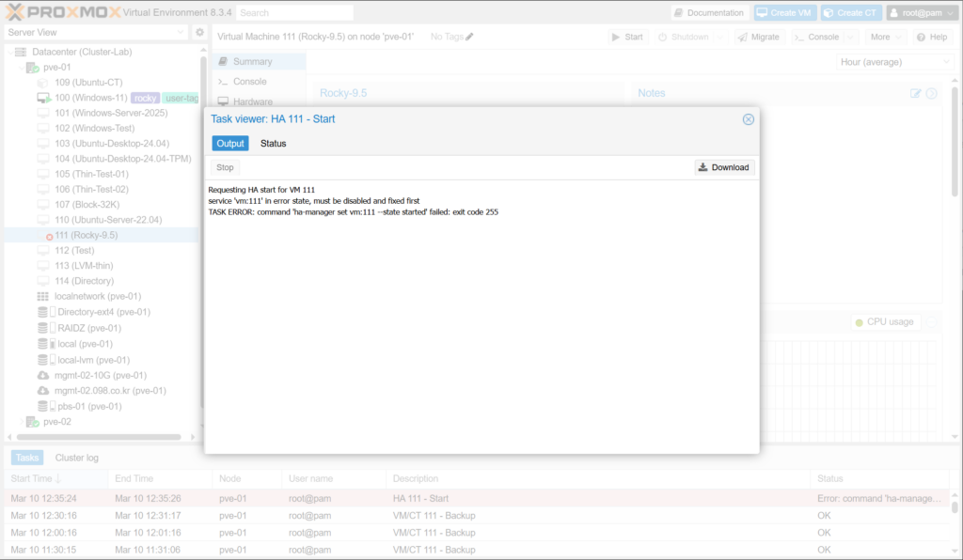Screen dimensions: 963x560
Task: Open the root@pam user menu
Action: (x=922, y=12)
